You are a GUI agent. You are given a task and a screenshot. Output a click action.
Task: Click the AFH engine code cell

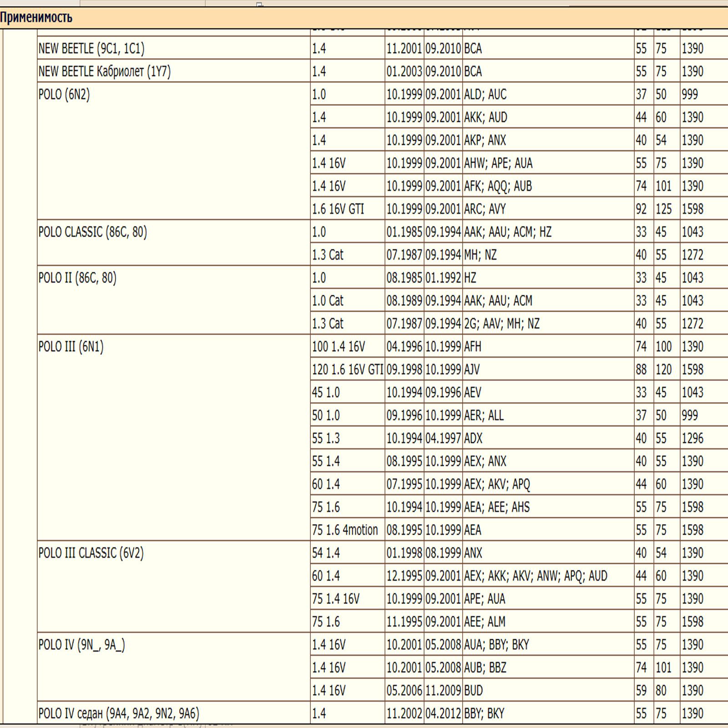[472, 347]
